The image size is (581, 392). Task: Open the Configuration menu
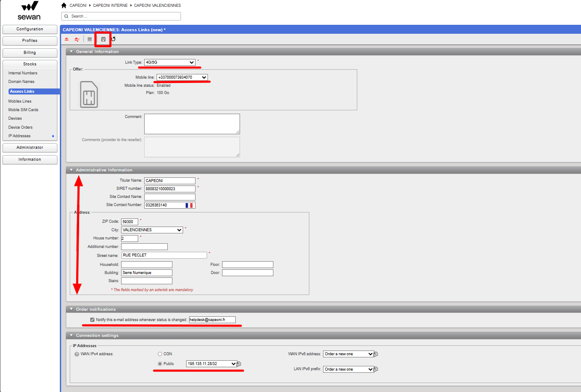(x=30, y=29)
